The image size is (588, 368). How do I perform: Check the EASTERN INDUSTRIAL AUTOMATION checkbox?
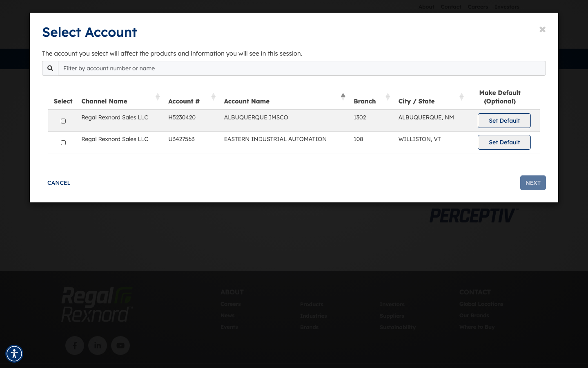(x=63, y=143)
